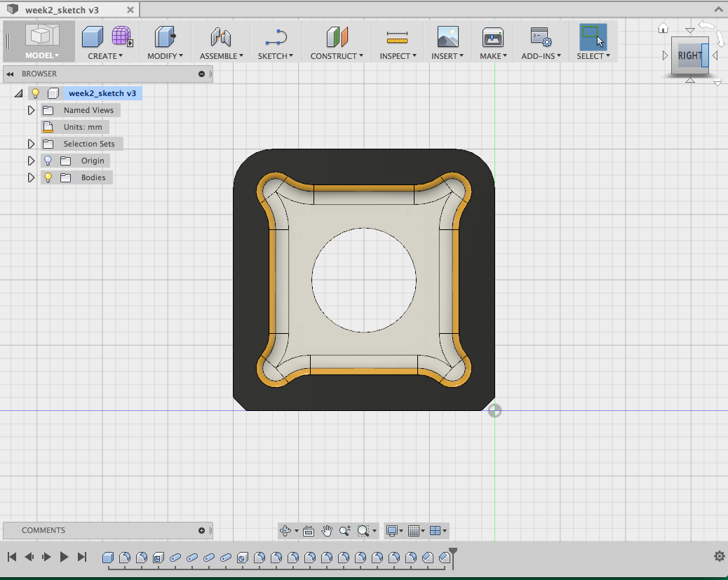The width and height of the screenshot is (728, 580).
Task: Click the Assemble joint tool icon
Action: pyautogui.click(x=221, y=36)
